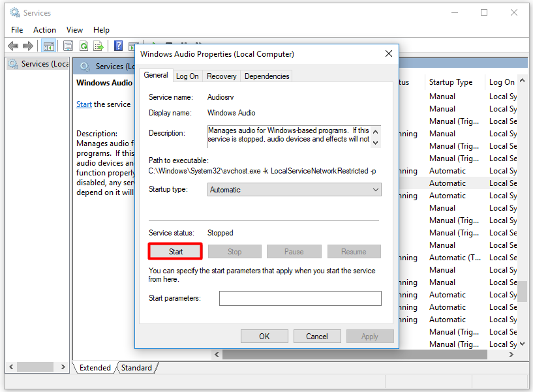
Task: Click the bold 'Windows Audio' heading in Extended pane
Action: click(104, 83)
